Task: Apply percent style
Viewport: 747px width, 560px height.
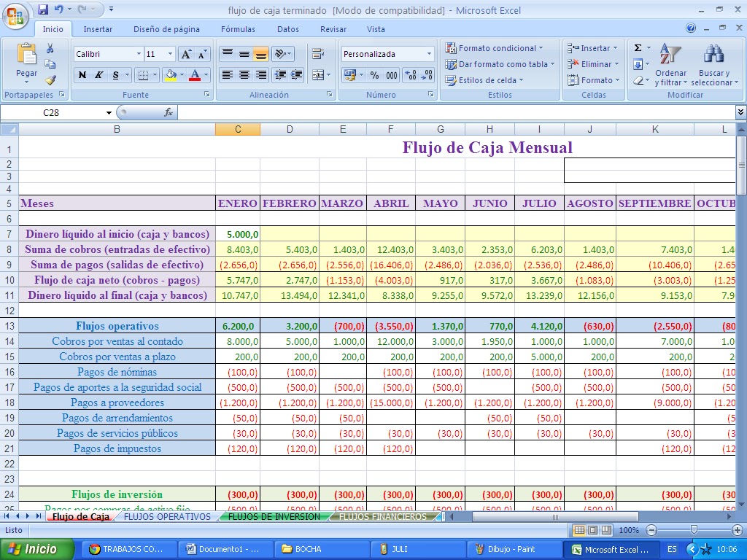Action: point(374,75)
